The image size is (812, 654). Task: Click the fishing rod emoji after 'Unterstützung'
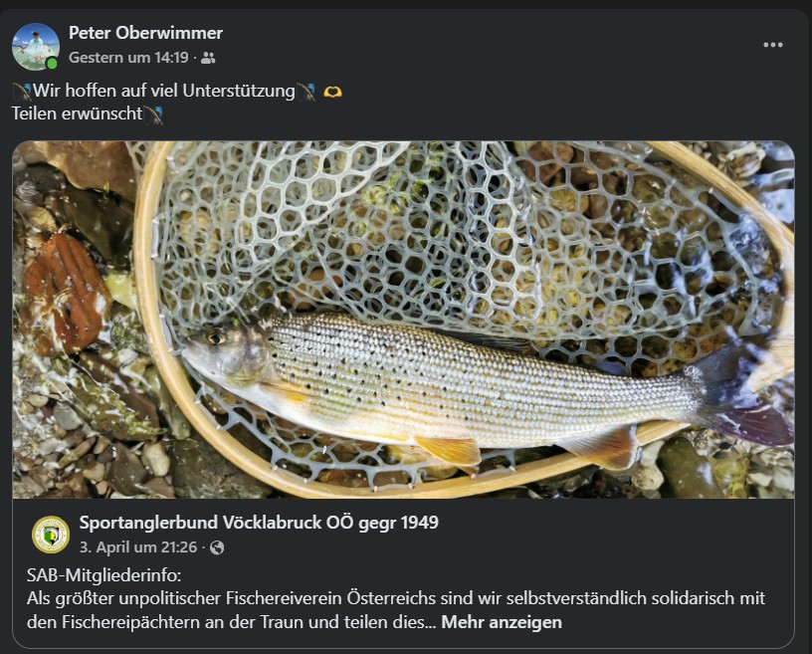pyautogui.click(x=305, y=92)
